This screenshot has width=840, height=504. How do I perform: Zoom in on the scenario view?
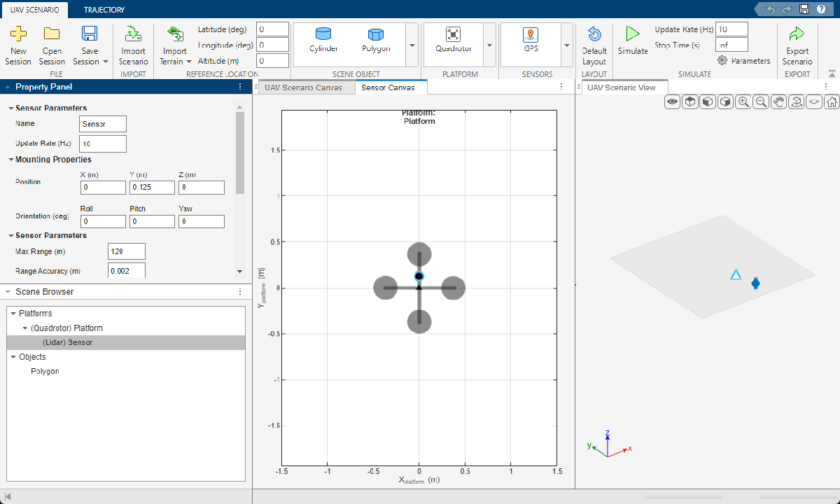(x=743, y=101)
